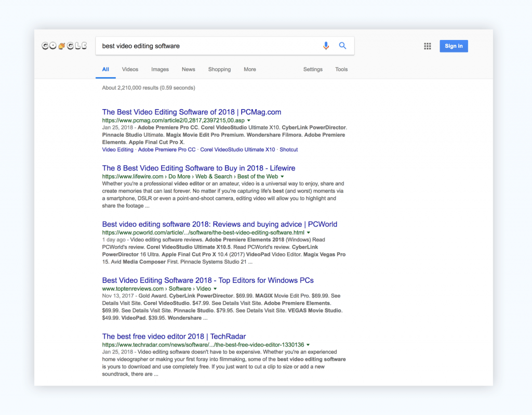Expand dropdown arrow beside pcworld.com URL
The width and height of the screenshot is (532, 415).
[309, 233]
